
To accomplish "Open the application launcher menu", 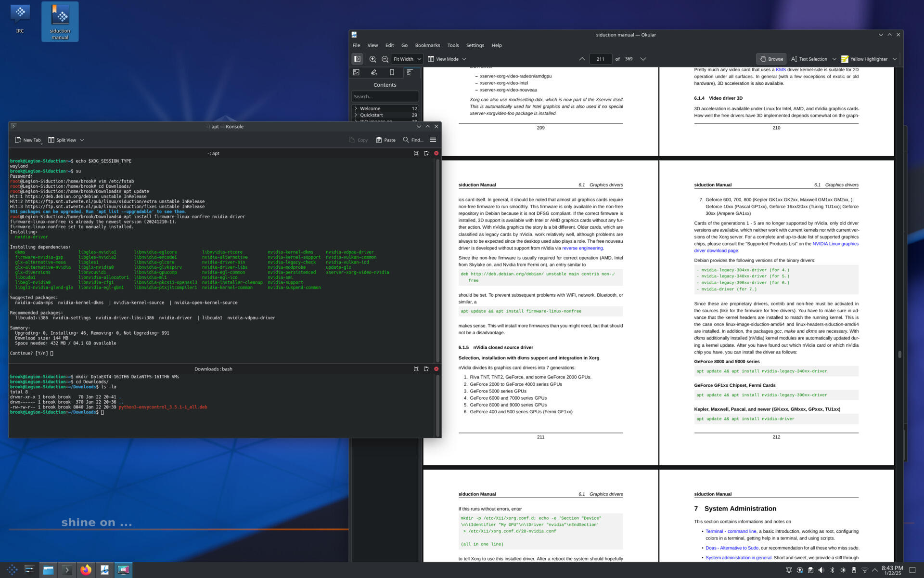I will click(12, 570).
